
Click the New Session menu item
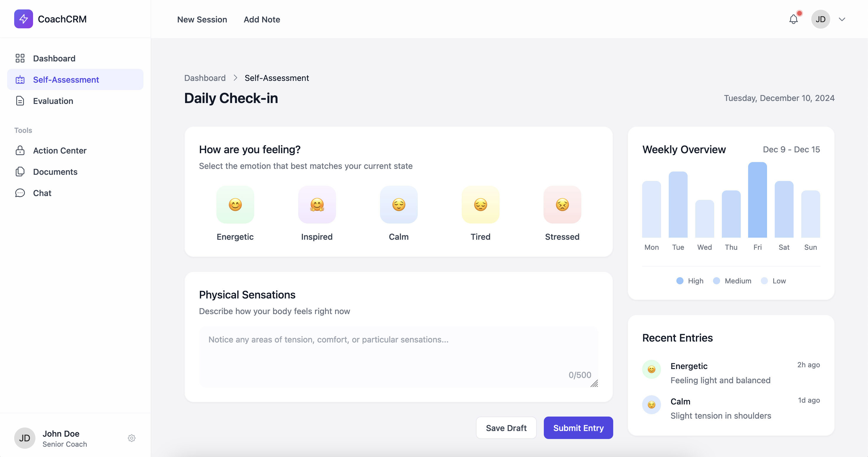(x=202, y=19)
